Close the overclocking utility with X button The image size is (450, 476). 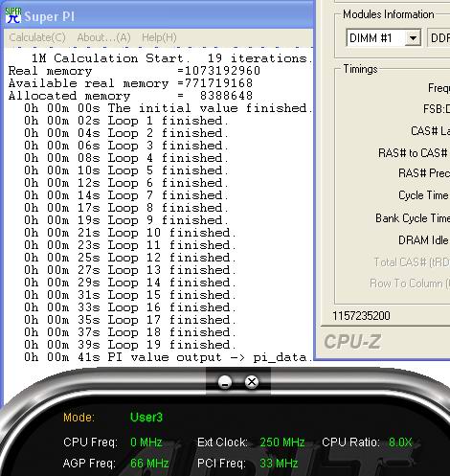pos(252,382)
